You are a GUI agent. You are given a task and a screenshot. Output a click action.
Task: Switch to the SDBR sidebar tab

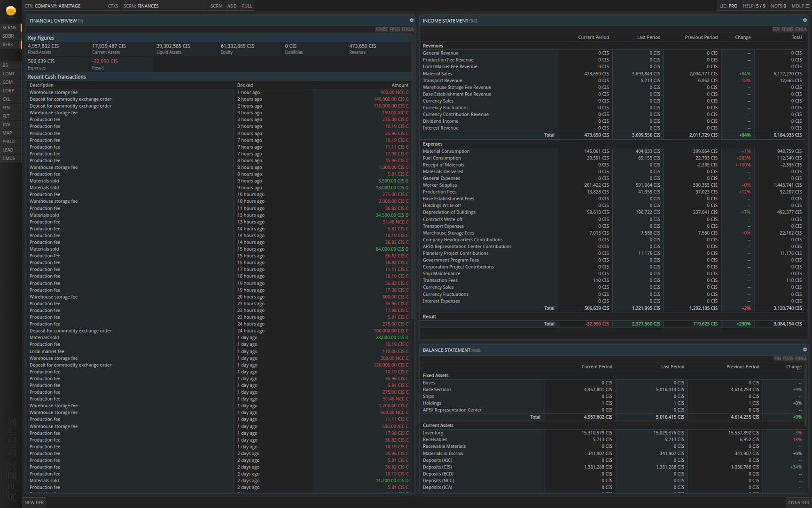(x=8, y=36)
